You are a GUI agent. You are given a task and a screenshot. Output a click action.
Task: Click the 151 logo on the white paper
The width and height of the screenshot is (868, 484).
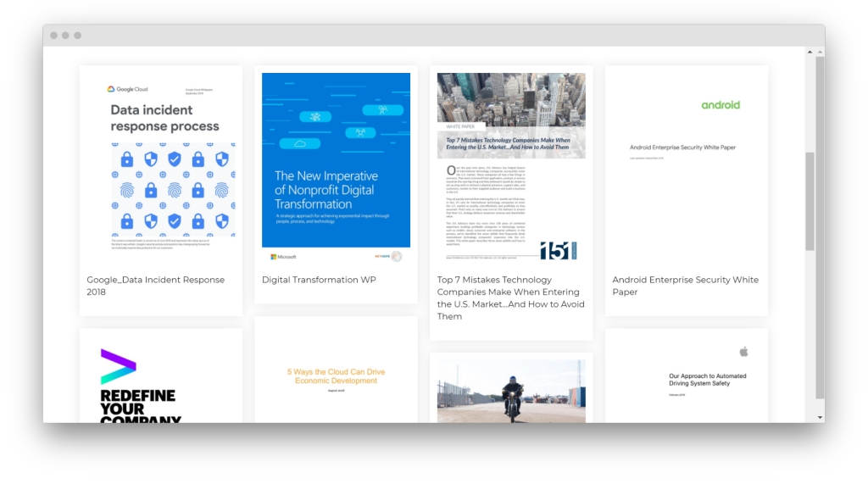(558, 250)
